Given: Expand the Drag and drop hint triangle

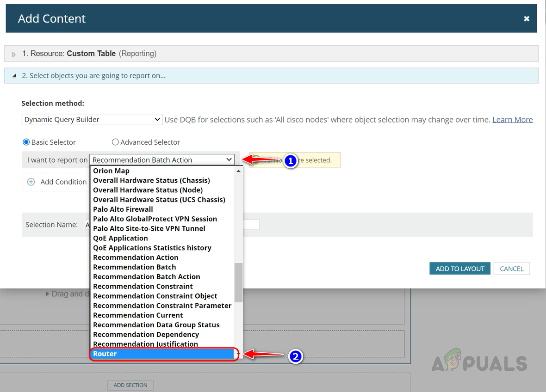Looking at the screenshot, I should click(x=47, y=294).
